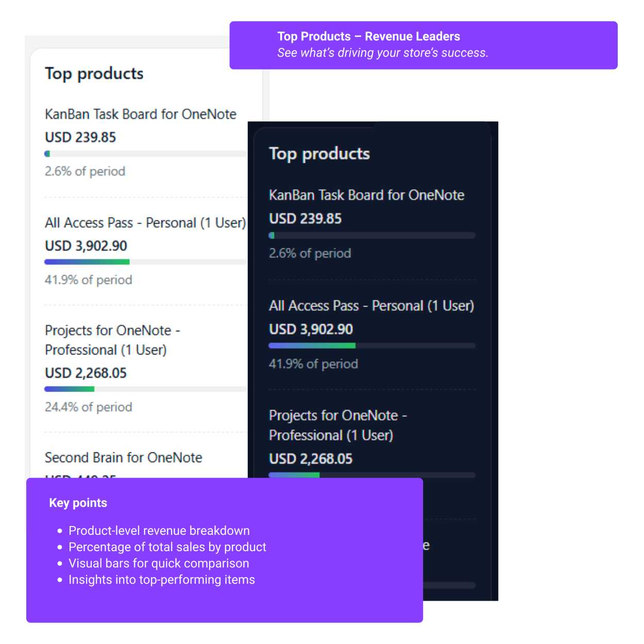
Task: Click the 24.4% progress bar in light panel
Action: coord(146,389)
